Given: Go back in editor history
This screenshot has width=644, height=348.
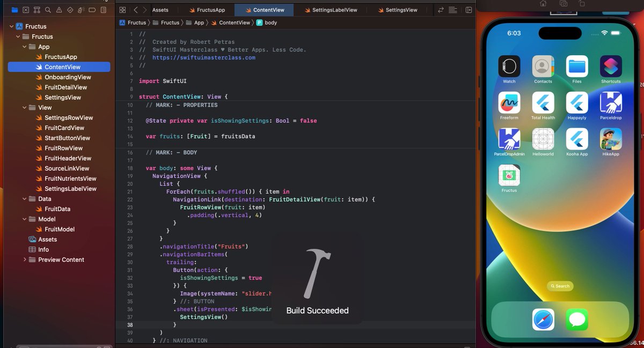Looking at the screenshot, I should coord(136,10).
